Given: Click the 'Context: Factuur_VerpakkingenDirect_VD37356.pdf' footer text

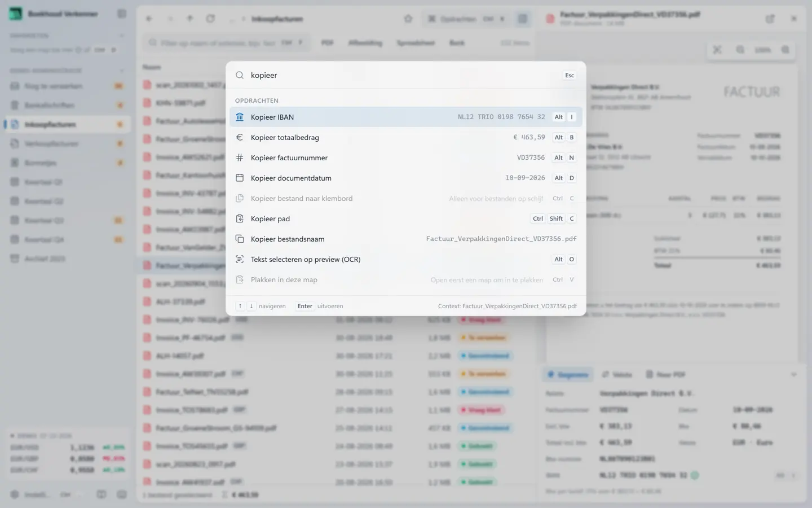Looking at the screenshot, I should pos(507,306).
